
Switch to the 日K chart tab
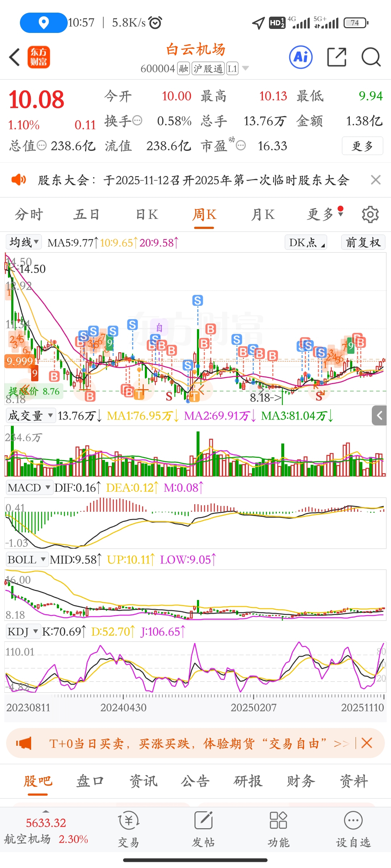pyautogui.click(x=147, y=214)
